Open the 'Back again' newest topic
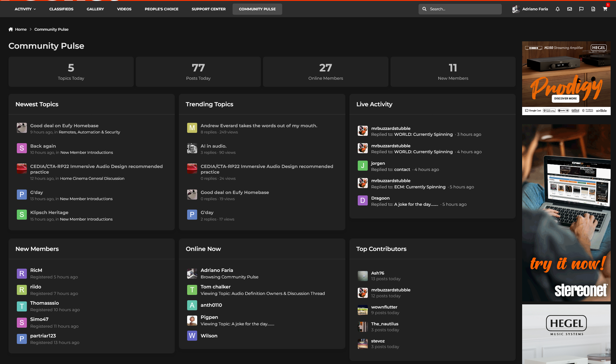 [43, 146]
